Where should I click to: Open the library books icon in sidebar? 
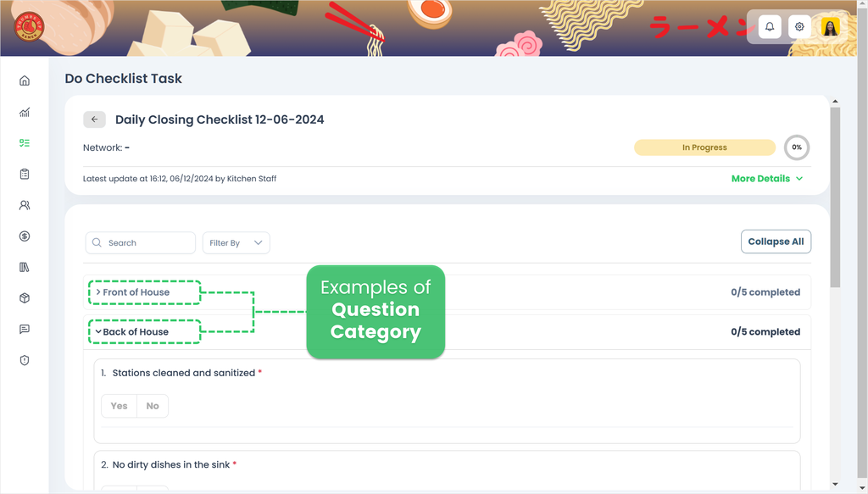tap(25, 267)
